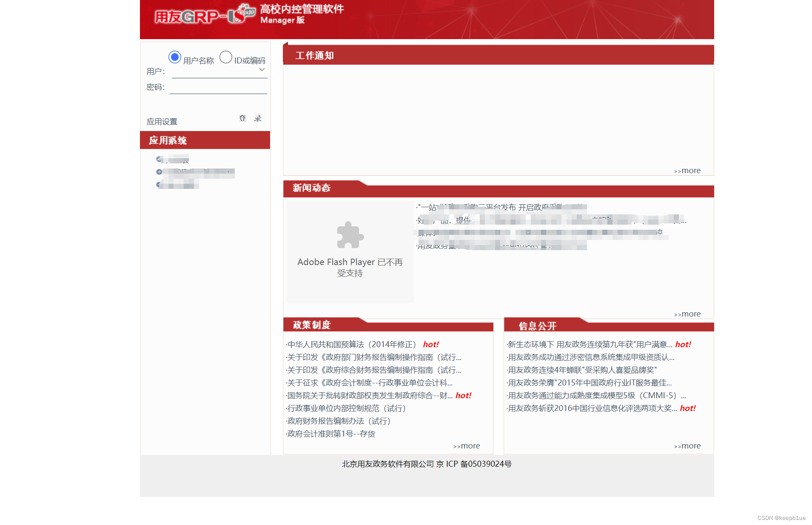The width and height of the screenshot is (812, 525).
Task: Open 用友政务通过能力成熟度集成模型5级（CMMI-5）link
Action: (597, 396)
